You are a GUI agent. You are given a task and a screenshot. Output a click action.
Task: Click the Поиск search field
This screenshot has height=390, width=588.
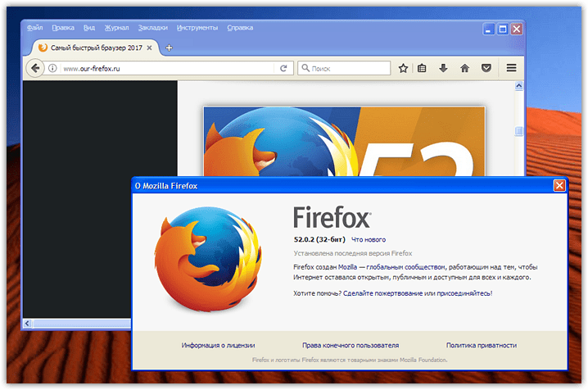tap(344, 68)
